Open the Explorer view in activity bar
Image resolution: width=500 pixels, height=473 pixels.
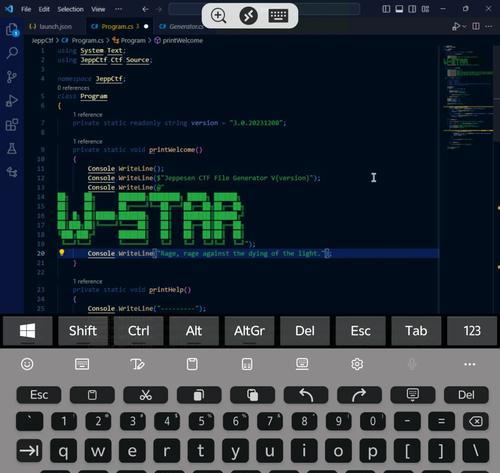[x=12, y=30]
